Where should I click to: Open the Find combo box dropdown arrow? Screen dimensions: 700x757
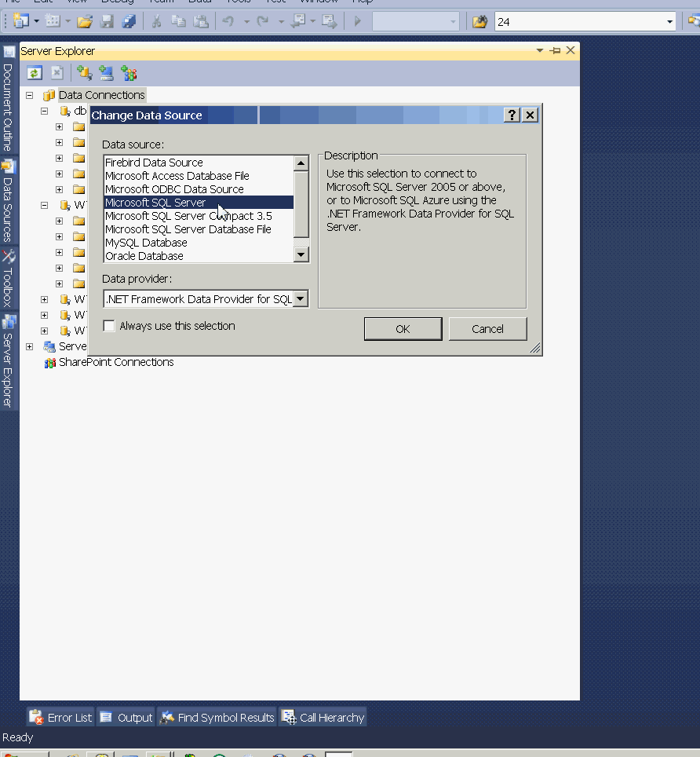[669, 22]
